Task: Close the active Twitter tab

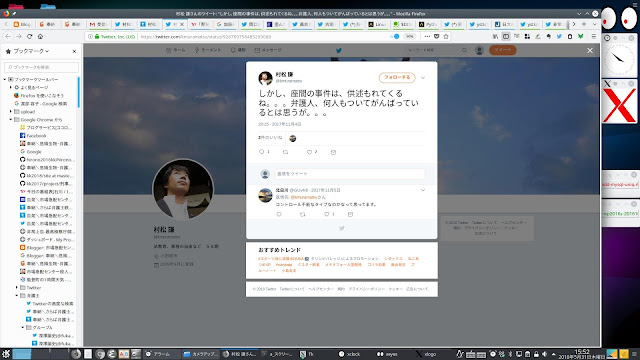Action: (182, 24)
